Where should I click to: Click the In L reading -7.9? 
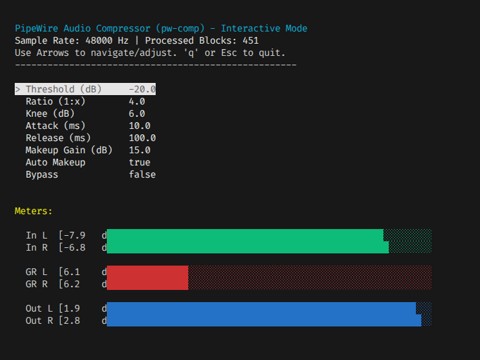tap(75, 235)
